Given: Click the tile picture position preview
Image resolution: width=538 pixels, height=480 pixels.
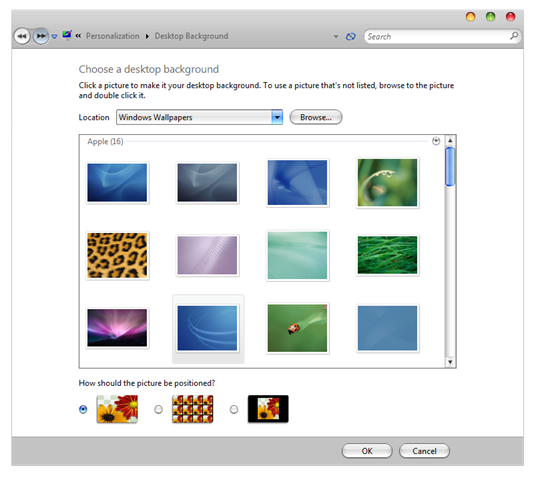Looking at the screenshot, I should coord(192,409).
